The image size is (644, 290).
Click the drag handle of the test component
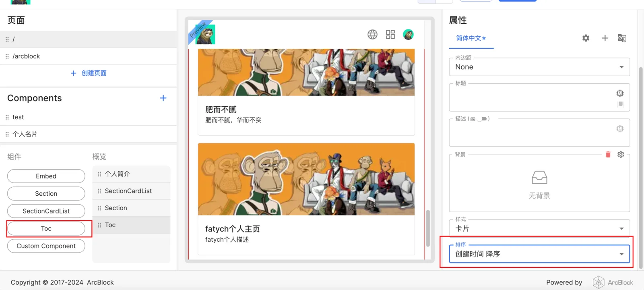7,117
